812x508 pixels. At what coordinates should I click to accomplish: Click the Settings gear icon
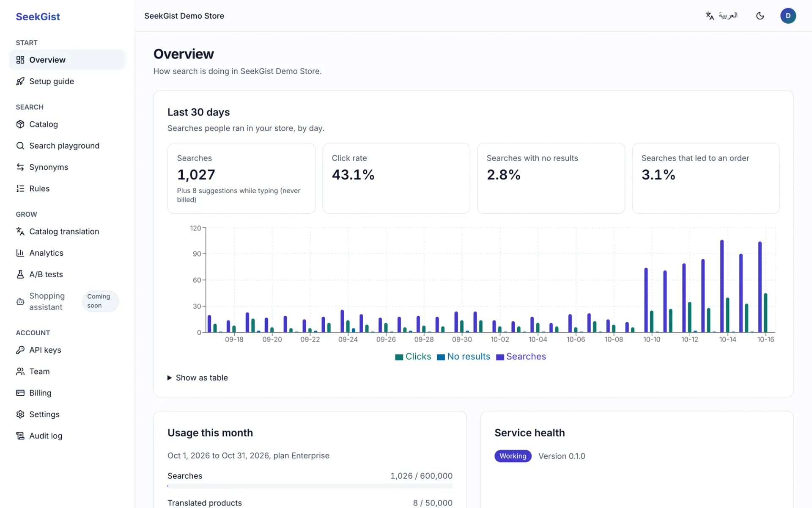[x=20, y=414]
